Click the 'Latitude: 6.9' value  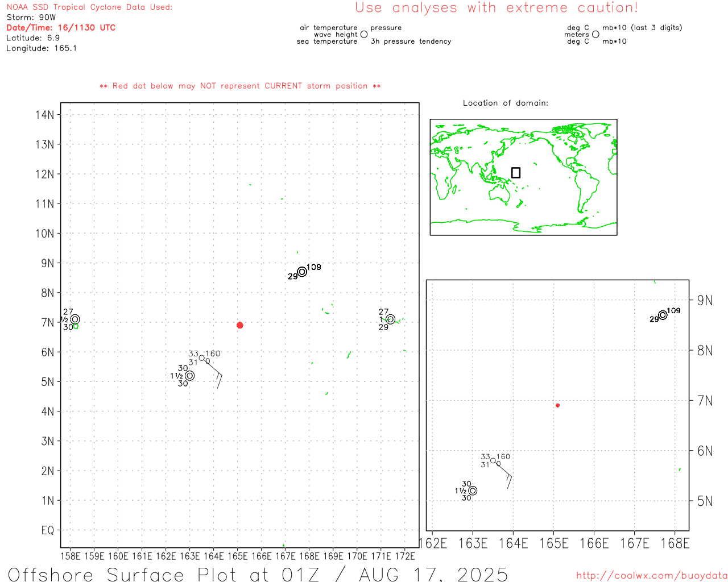pos(33,38)
